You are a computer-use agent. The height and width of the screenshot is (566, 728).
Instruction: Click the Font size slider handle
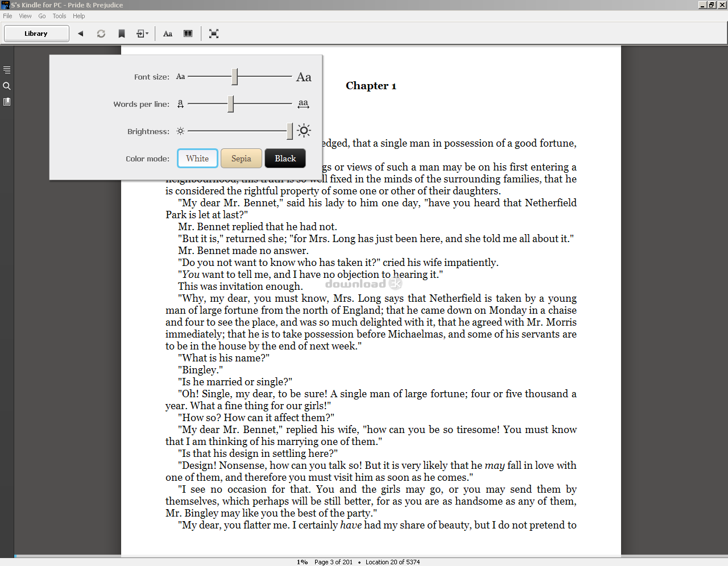pos(234,77)
